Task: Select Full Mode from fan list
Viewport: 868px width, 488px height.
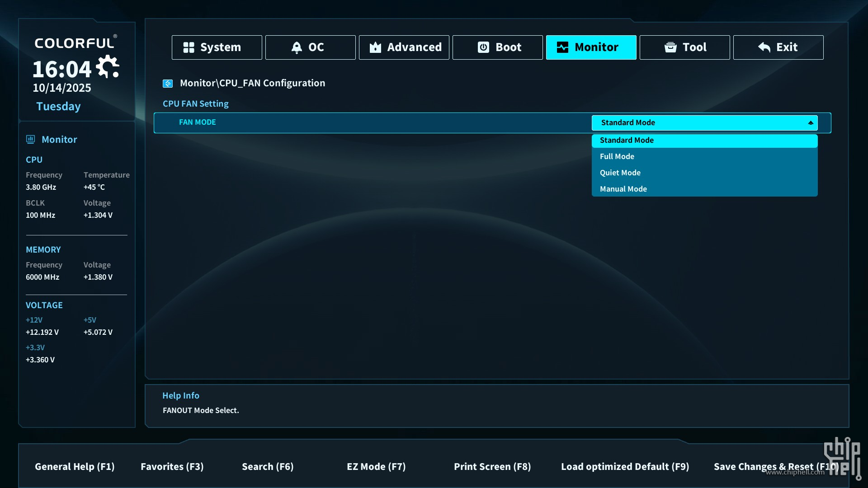Action: 617,156
